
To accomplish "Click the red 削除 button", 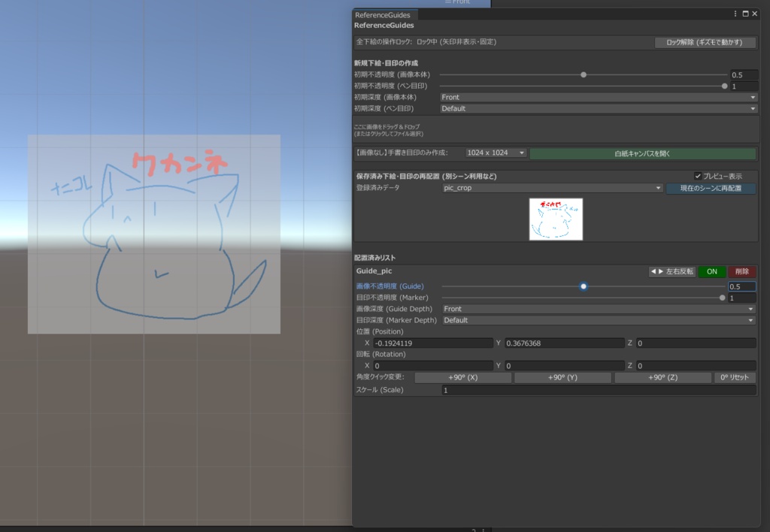I will coord(741,271).
